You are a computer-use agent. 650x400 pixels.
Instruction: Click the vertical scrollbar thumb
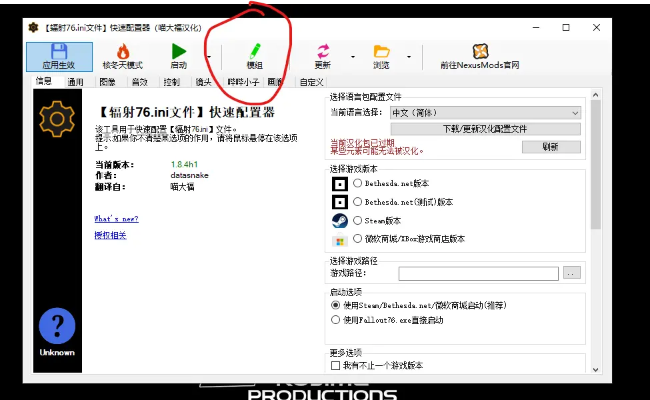tap(596, 165)
